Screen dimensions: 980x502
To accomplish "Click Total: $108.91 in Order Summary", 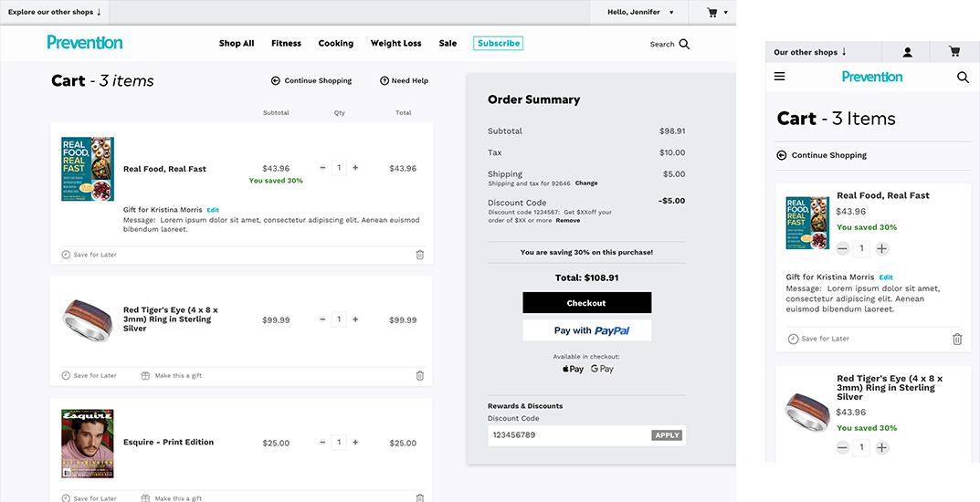I will (587, 277).
